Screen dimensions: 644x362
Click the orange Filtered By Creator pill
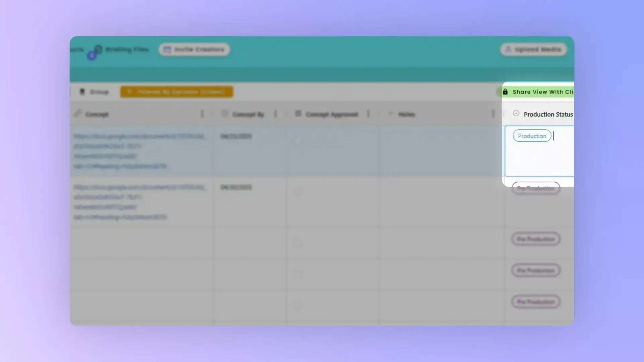[x=177, y=92]
